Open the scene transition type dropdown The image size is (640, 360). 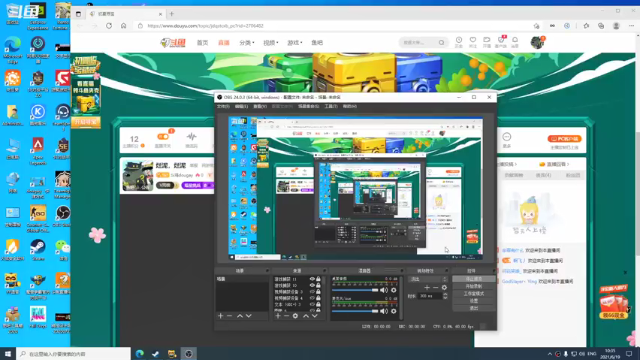(428, 279)
